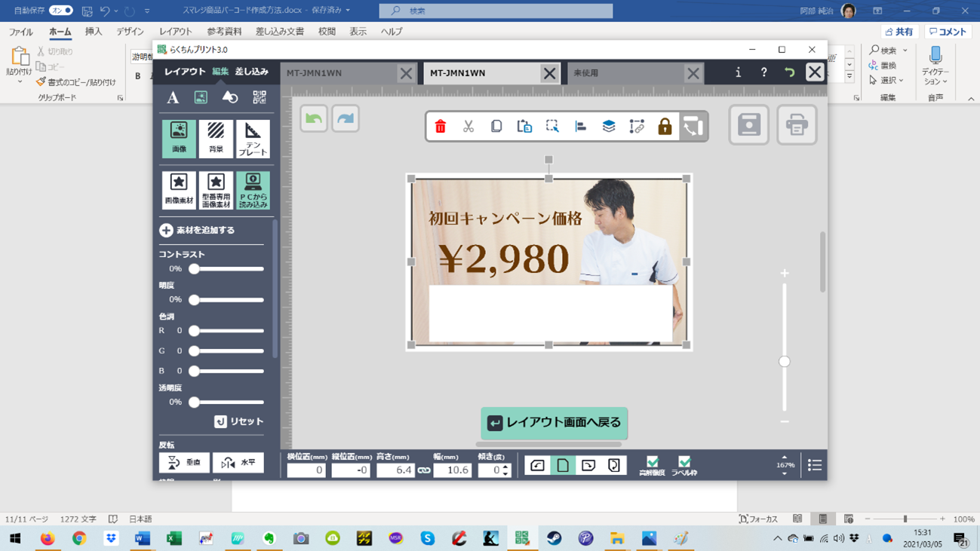Click the リセット reset button

238,421
